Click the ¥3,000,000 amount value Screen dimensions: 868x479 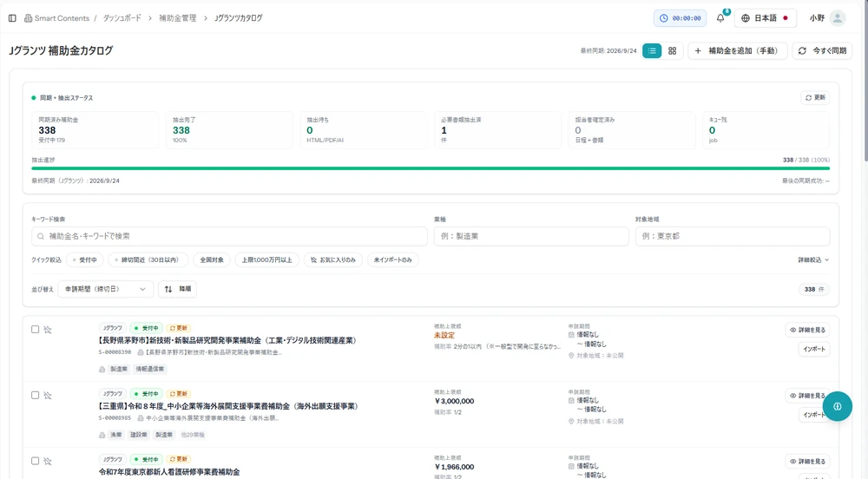[454, 402]
